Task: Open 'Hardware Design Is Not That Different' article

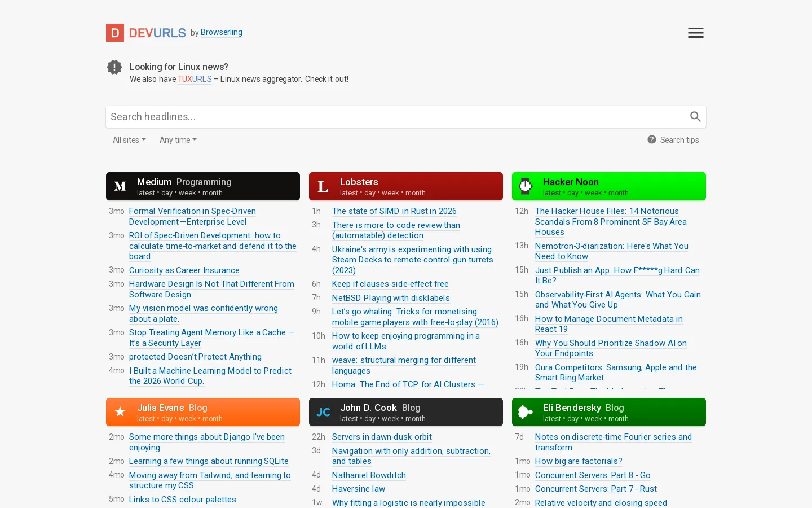Action: 211,289
